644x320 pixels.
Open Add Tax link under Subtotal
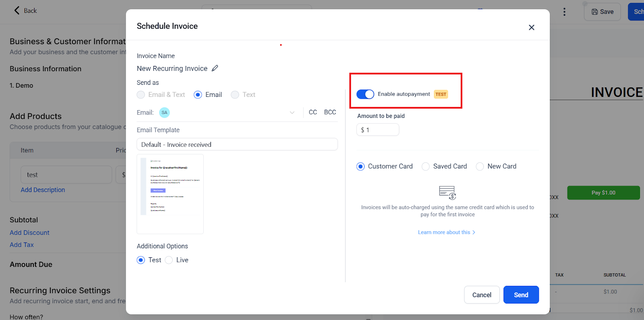(22, 245)
